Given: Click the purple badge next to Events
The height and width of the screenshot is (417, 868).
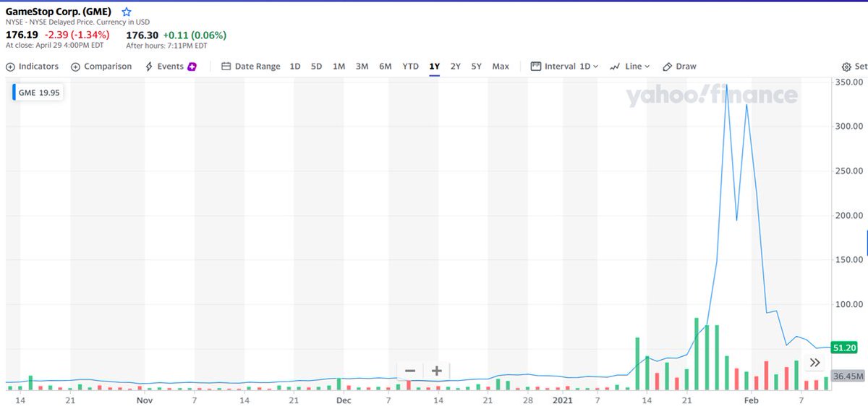Looking at the screenshot, I should [192, 67].
